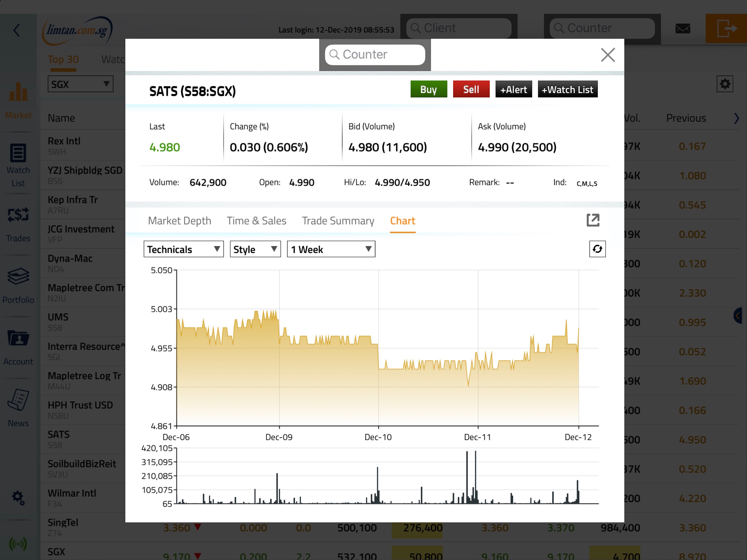Screen dimensions: 747x560
Task: Open chart in pop-out window
Action: point(593,220)
